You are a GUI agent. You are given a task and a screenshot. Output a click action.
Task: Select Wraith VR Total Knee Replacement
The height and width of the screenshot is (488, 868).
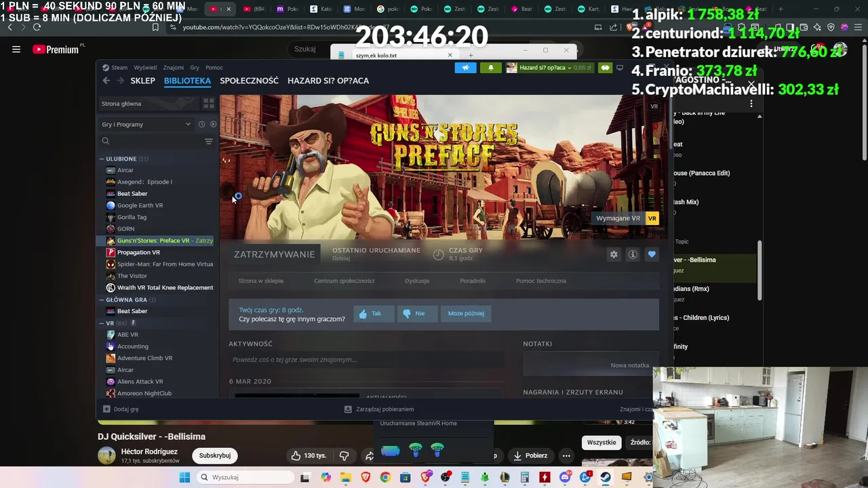[165, 287]
